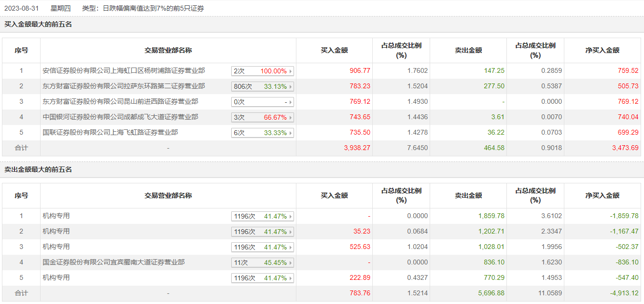Expand the 0次 stats box for 昆山前进西路
The width and height of the screenshot is (644, 304).
(263, 102)
